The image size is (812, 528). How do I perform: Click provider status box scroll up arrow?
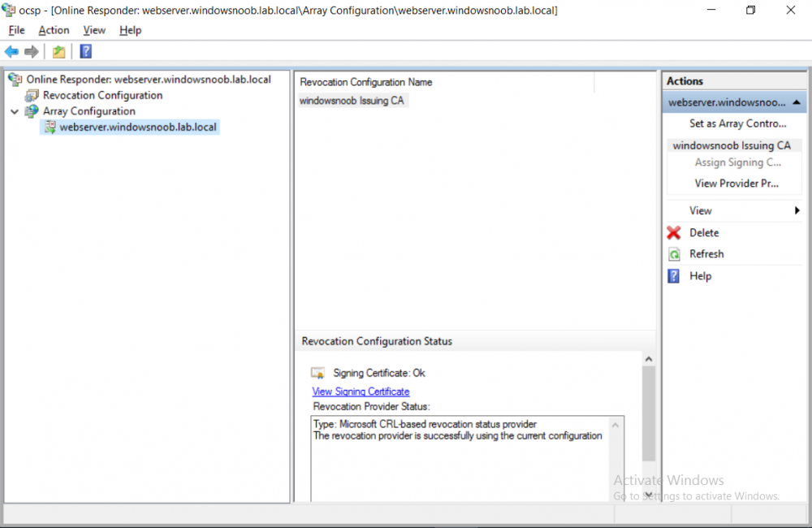pos(615,425)
